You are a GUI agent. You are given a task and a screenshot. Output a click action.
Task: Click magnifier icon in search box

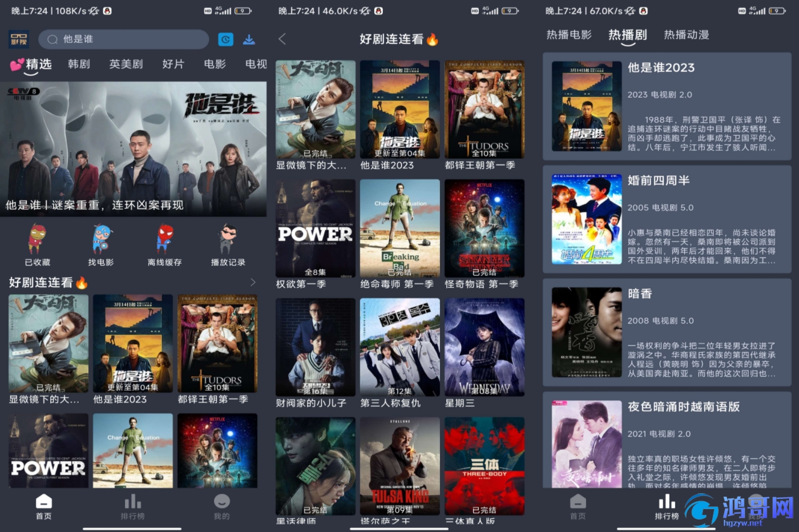(x=53, y=39)
